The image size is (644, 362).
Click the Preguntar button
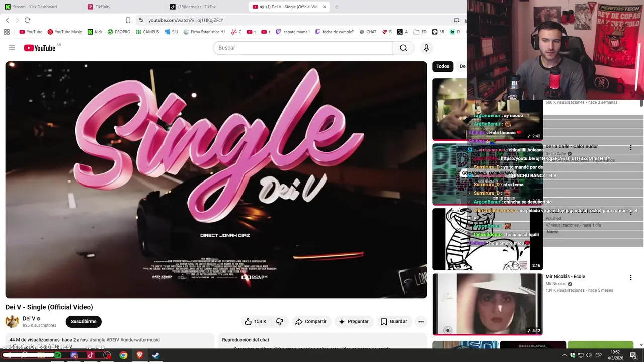(354, 322)
